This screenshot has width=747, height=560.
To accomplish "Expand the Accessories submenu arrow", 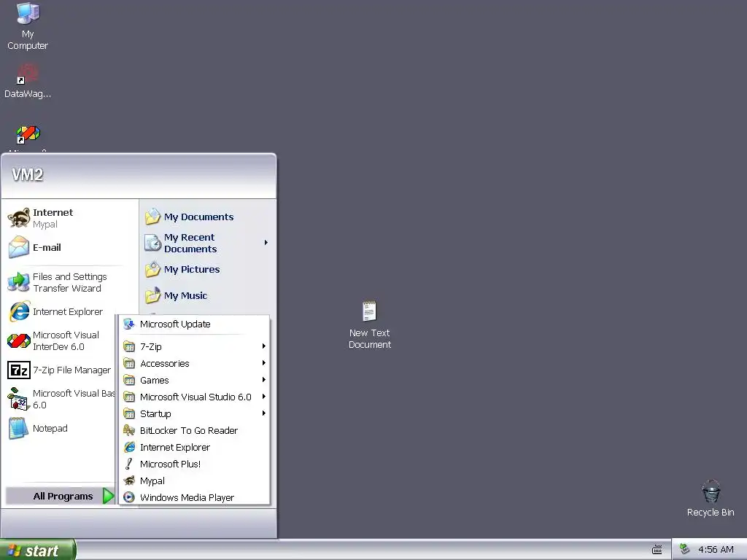I will tap(264, 363).
